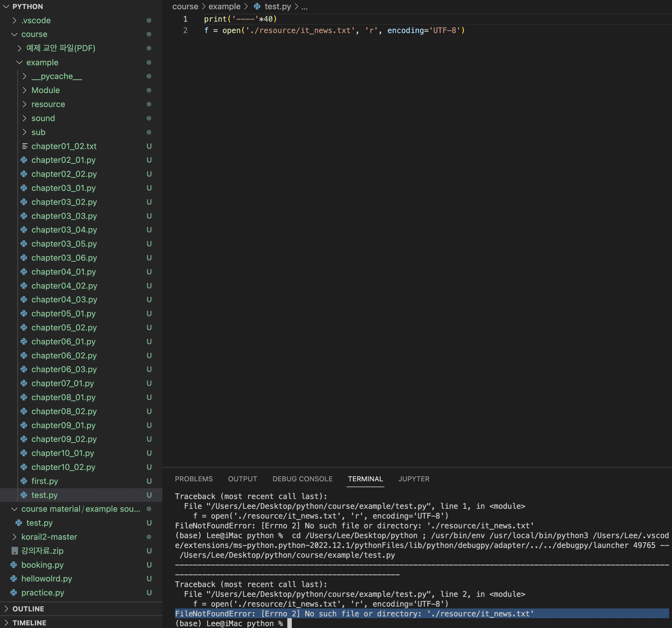The image size is (672, 628).
Task: Click Python icon in breadcrumb before test.py
Action: [257, 6]
